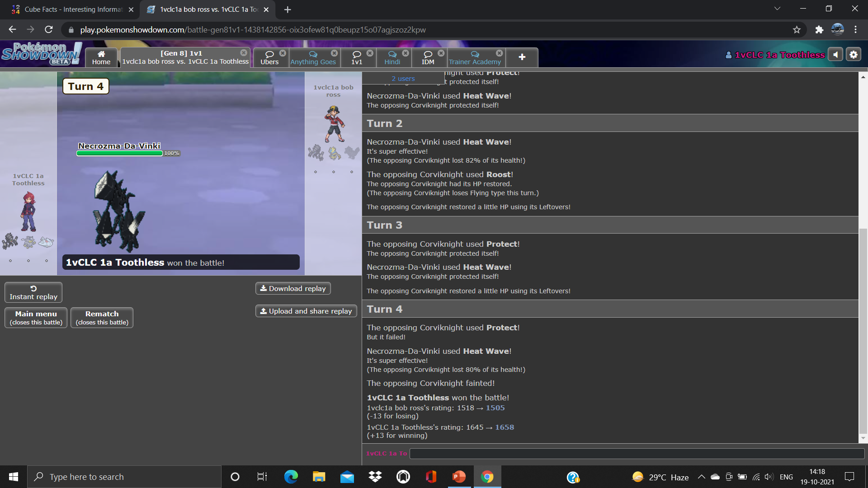Open the IDM room tab
The height and width of the screenshot is (488, 868).
[x=428, y=58]
